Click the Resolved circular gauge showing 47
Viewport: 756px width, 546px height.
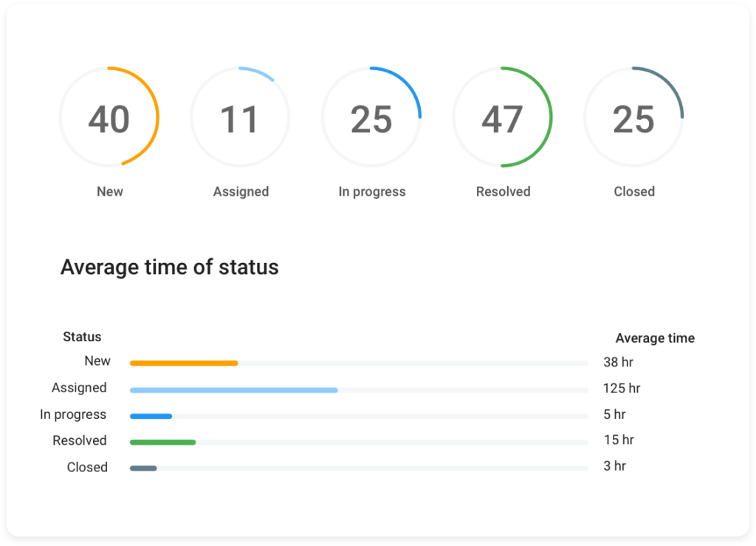point(502,118)
